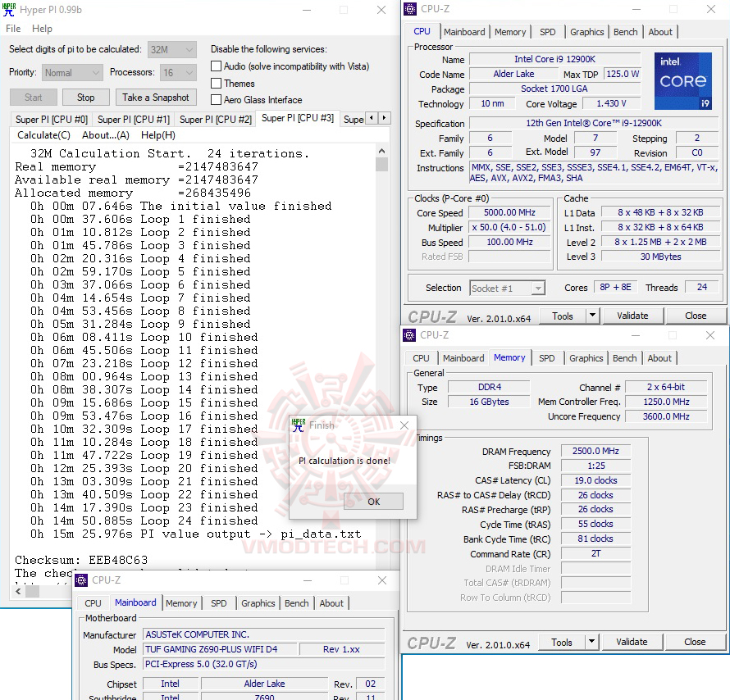Screen dimensions: 730x700
Task: Click the CPU-Z icon in the Memory window title bar
Action: pos(409,335)
